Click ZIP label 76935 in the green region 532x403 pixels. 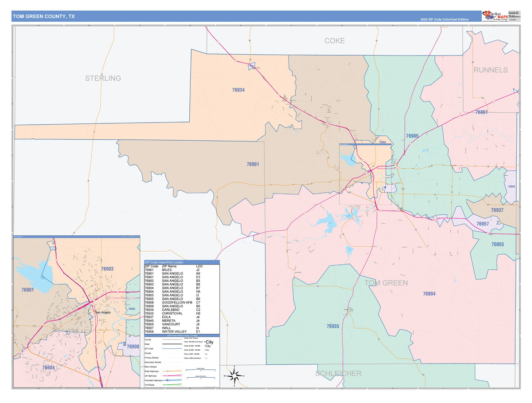(332, 326)
